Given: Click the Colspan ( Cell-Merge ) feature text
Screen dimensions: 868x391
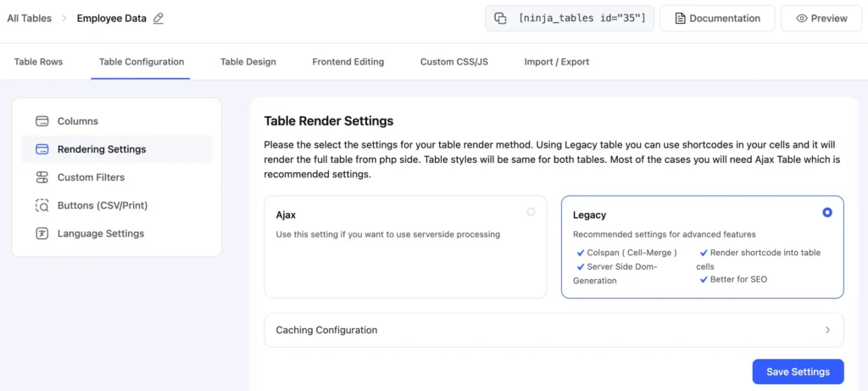Looking at the screenshot, I should click(632, 253).
